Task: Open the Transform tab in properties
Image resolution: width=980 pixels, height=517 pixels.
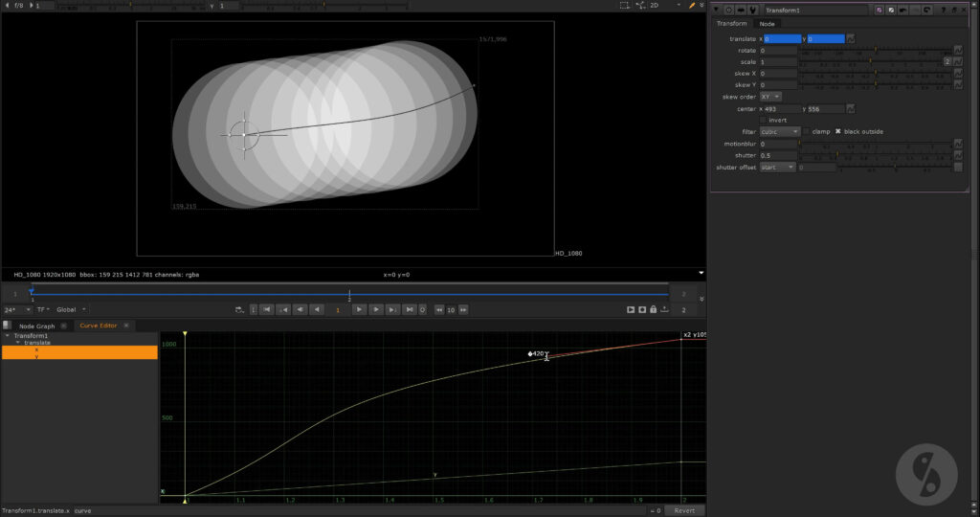Action: point(731,24)
